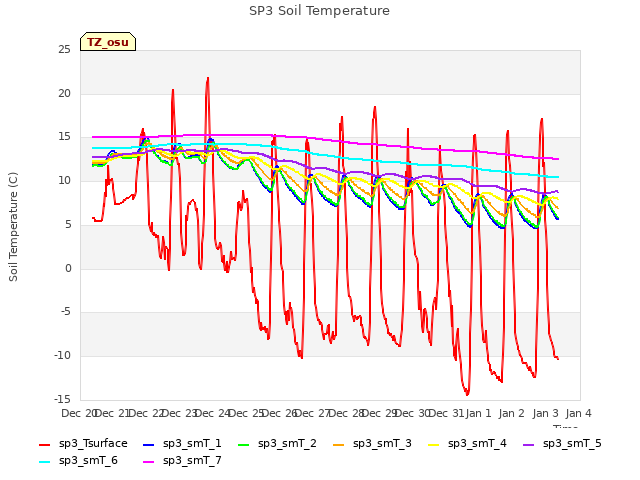Click the Dec 26 x-axis date label
640x480 pixels.
(x=279, y=413)
